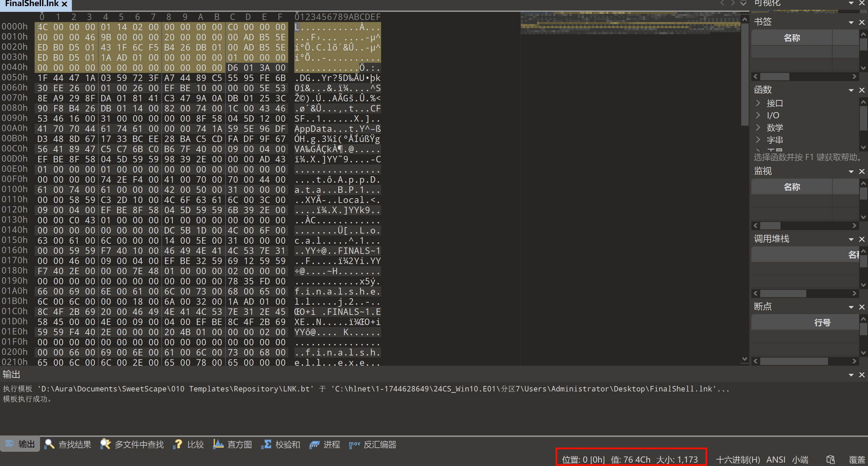Click the 十六进制(H) status bar entry
The width and height of the screenshot is (868, 466).
[738, 460]
